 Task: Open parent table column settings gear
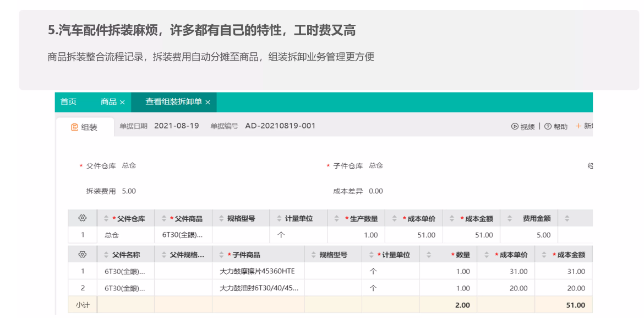[82, 218]
